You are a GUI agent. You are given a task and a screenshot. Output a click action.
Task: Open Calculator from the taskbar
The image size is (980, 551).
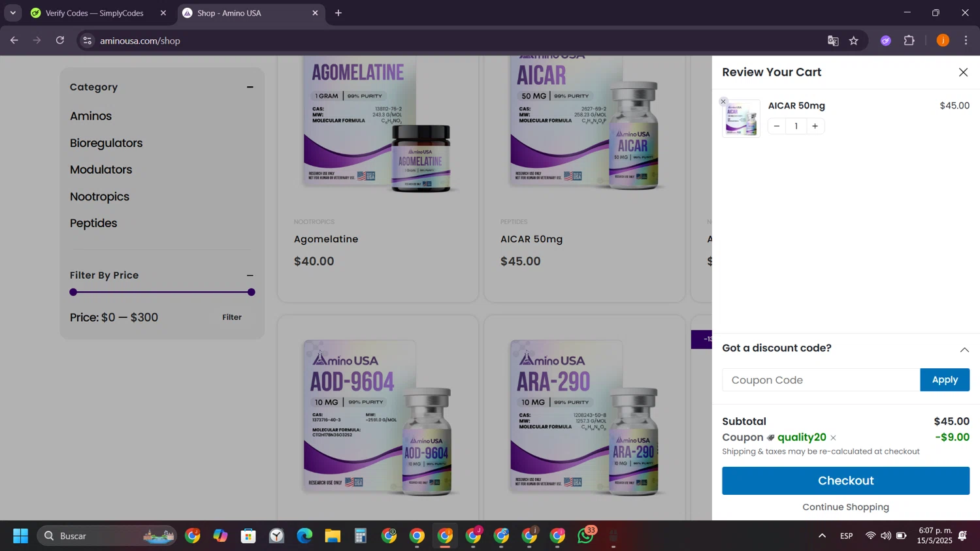point(361,536)
